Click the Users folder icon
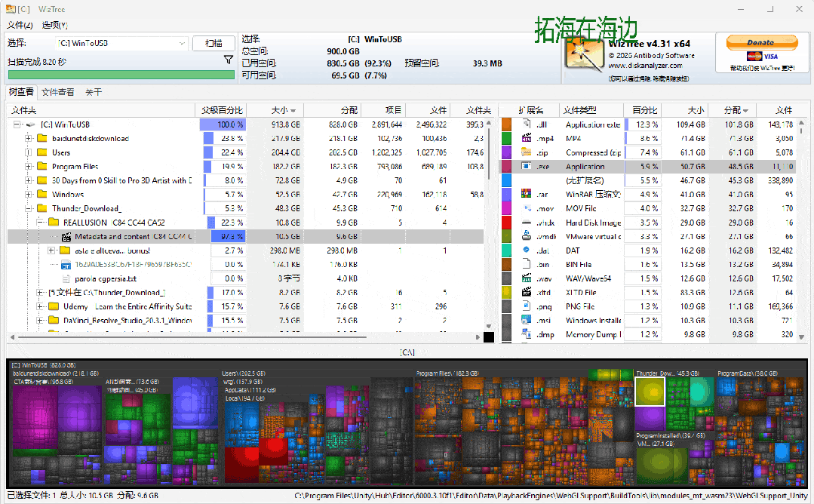814x504 pixels. coord(42,152)
